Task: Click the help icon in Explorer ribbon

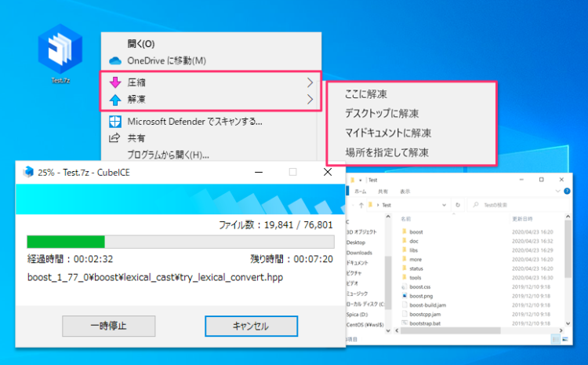Action: (x=567, y=192)
